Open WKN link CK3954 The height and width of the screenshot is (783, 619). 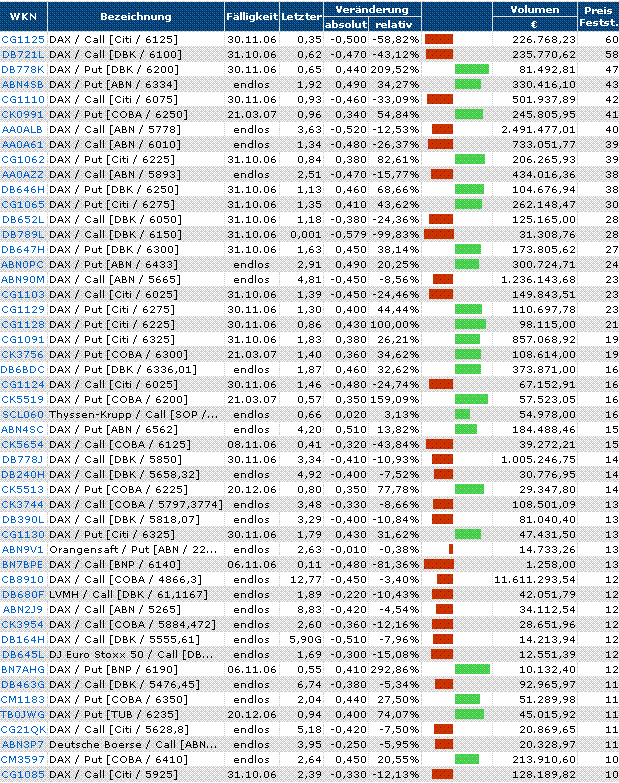(23, 624)
